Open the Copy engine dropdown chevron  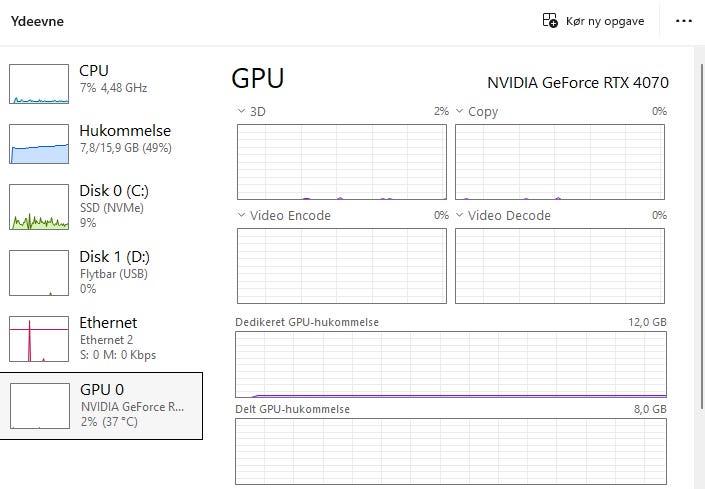click(460, 111)
